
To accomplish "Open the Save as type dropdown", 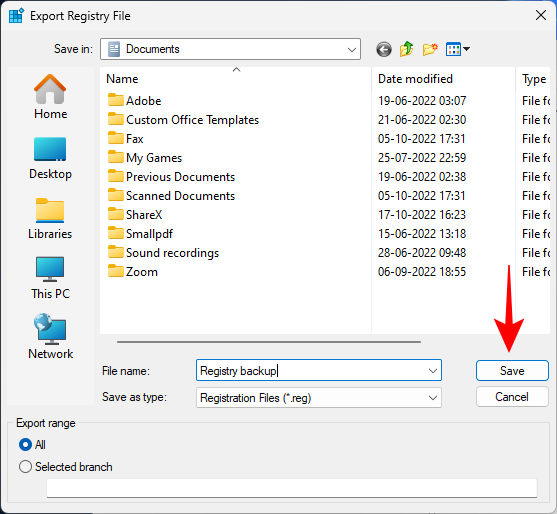I will coord(319,398).
